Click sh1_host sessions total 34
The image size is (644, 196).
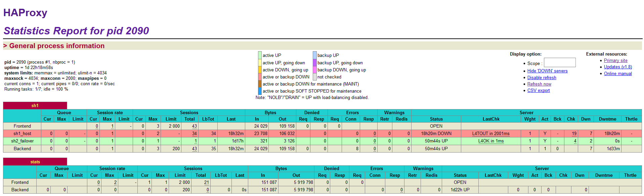(x=195, y=133)
